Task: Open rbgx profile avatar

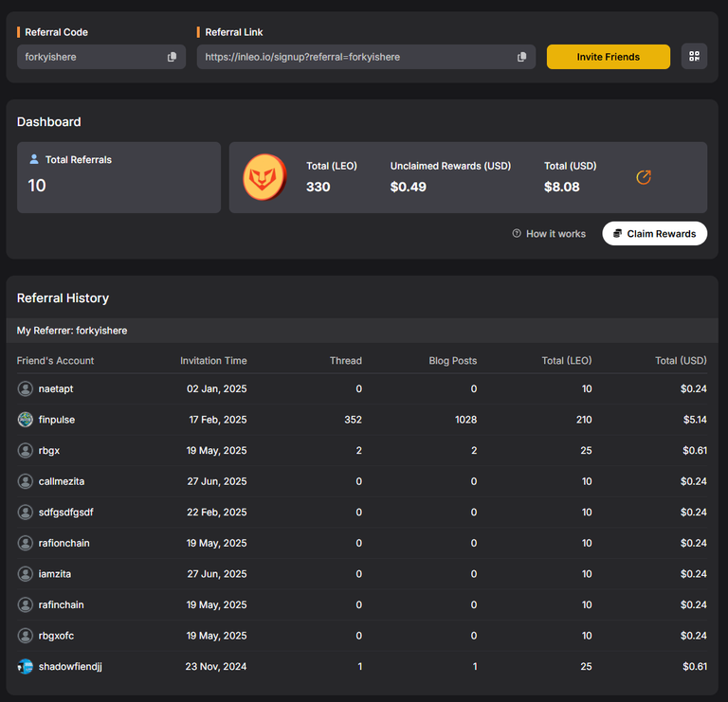Action: click(x=25, y=451)
